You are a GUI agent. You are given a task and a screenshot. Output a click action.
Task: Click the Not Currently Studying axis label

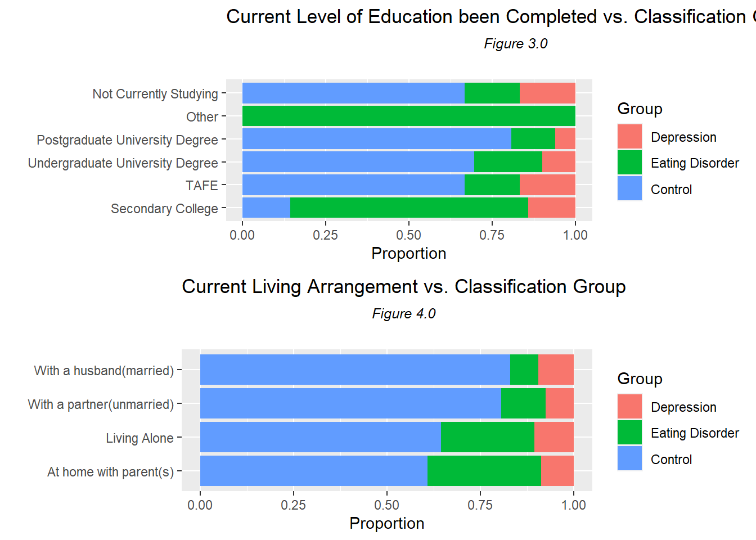pos(155,94)
